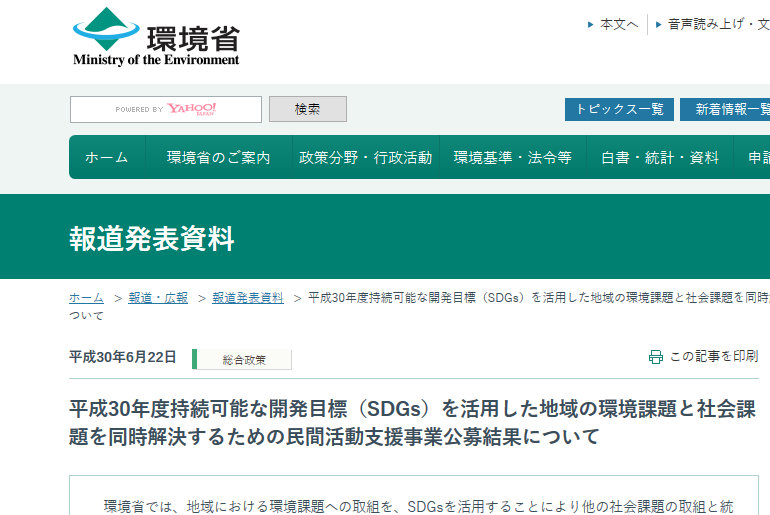Click the 総合政策 category tag
770x515 pixels.
point(243,359)
